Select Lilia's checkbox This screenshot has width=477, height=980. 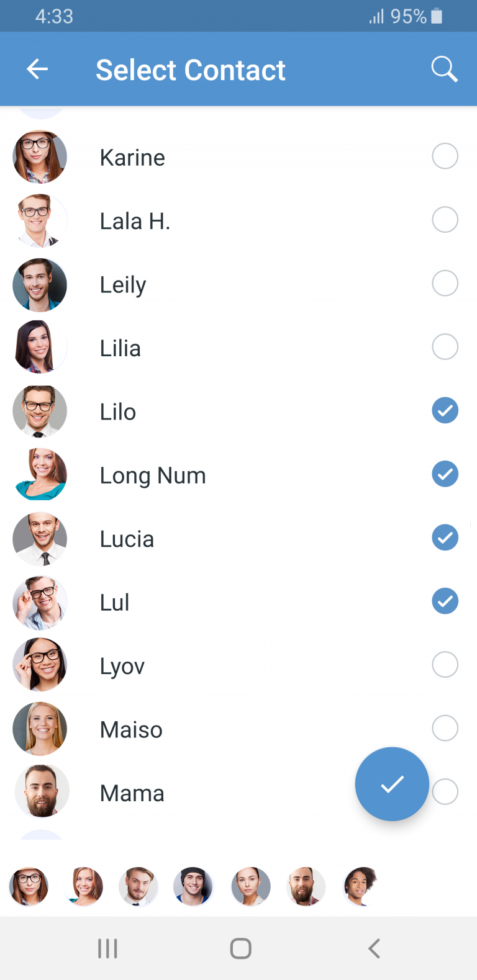(x=445, y=346)
